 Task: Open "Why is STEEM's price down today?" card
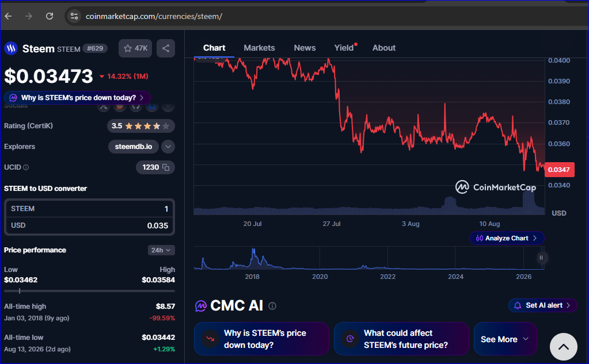tap(261, 339)
